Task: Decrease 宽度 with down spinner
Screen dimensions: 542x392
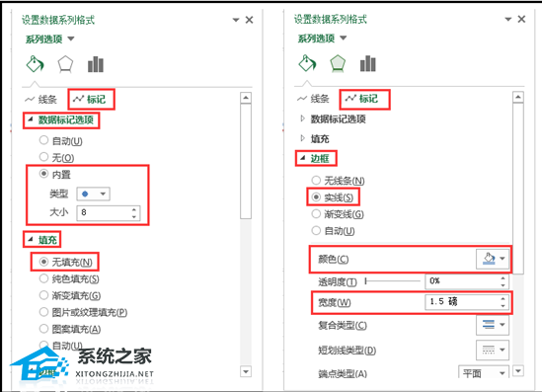Action: point(503,305)
